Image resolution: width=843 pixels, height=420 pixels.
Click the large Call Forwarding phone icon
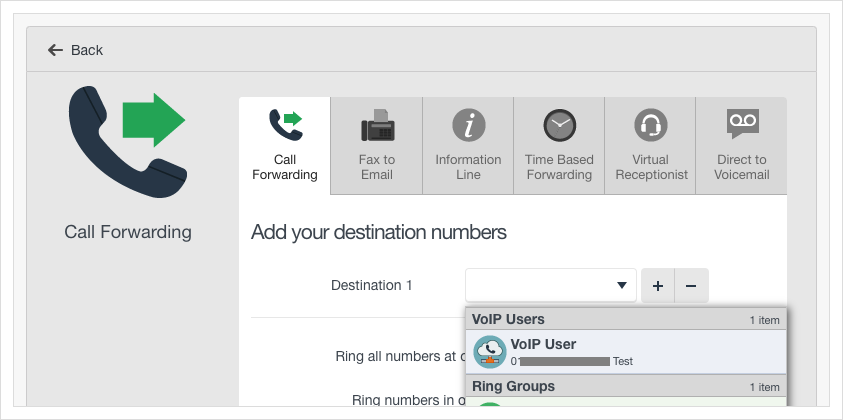tap(127, 141)
